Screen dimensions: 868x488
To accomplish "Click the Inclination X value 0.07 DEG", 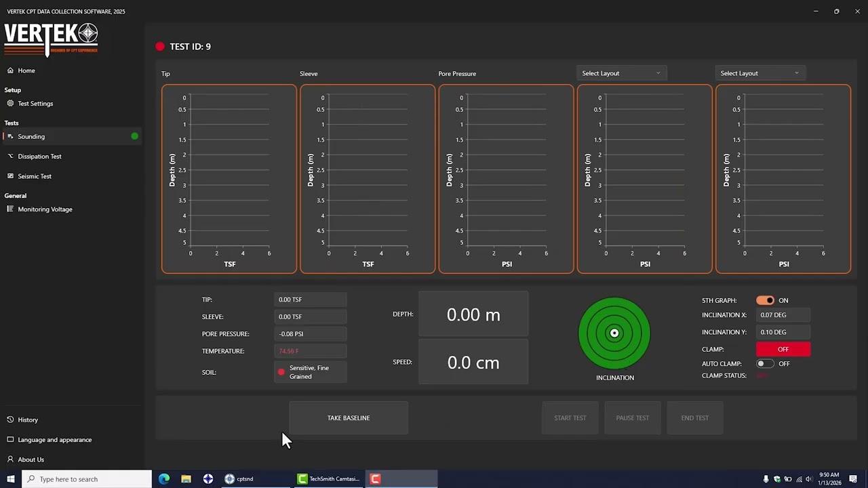I will point(783,315).
